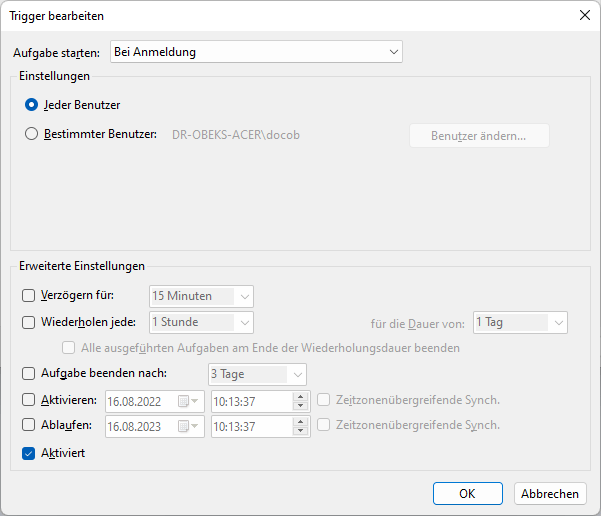Enable the 'Aufgabe beenden nach' checkbox
This screenshot has width=601, height=516.
[x=28, y=373]
